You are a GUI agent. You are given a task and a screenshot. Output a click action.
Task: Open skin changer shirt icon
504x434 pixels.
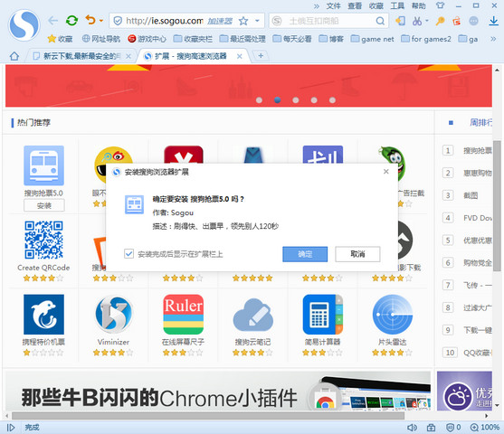[440, 5]
